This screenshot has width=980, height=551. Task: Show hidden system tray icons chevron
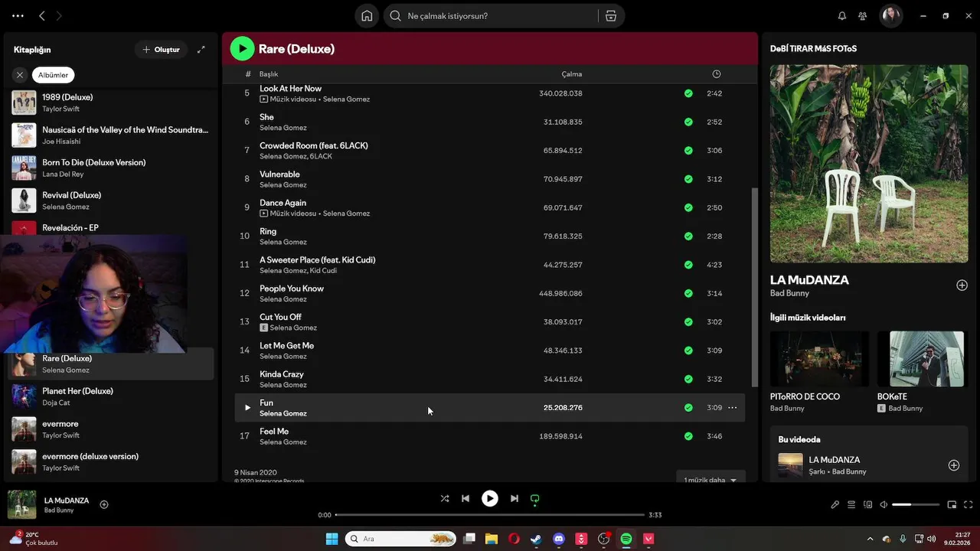pyautogui.click(x=870, y=539)
